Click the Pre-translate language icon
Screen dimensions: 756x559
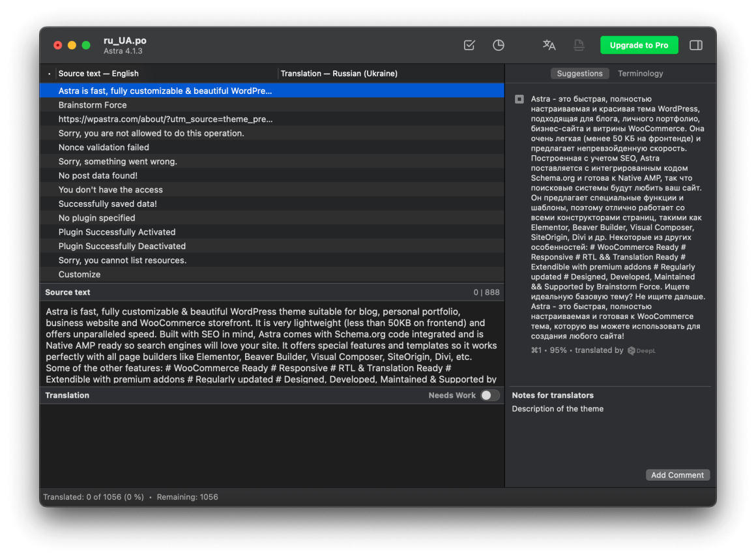549,45
